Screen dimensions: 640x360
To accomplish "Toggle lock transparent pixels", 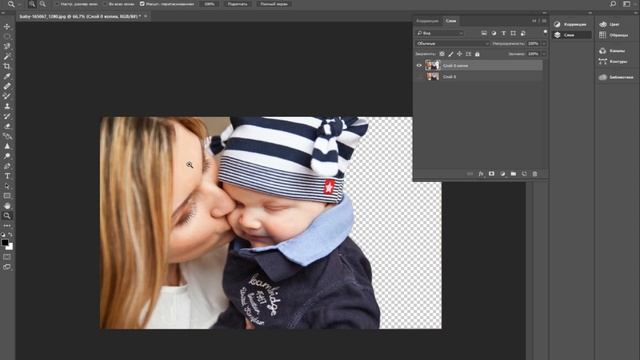I will click(x=442, y=54).
